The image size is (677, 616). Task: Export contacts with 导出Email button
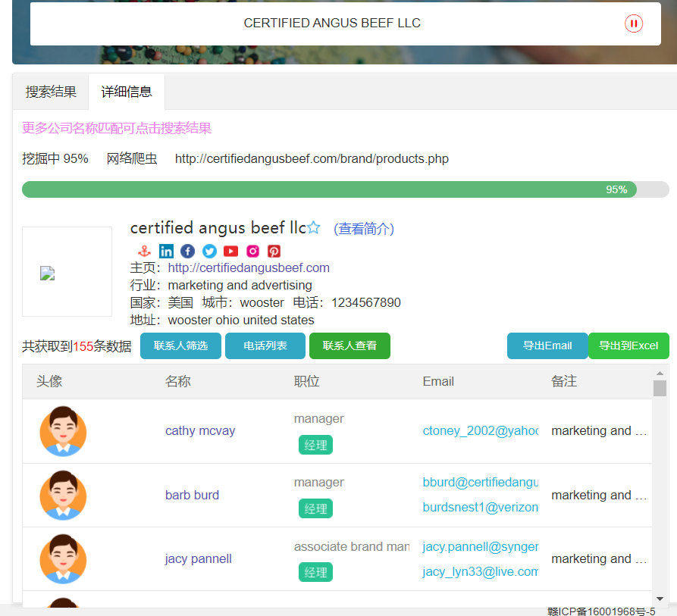(547, 346)
